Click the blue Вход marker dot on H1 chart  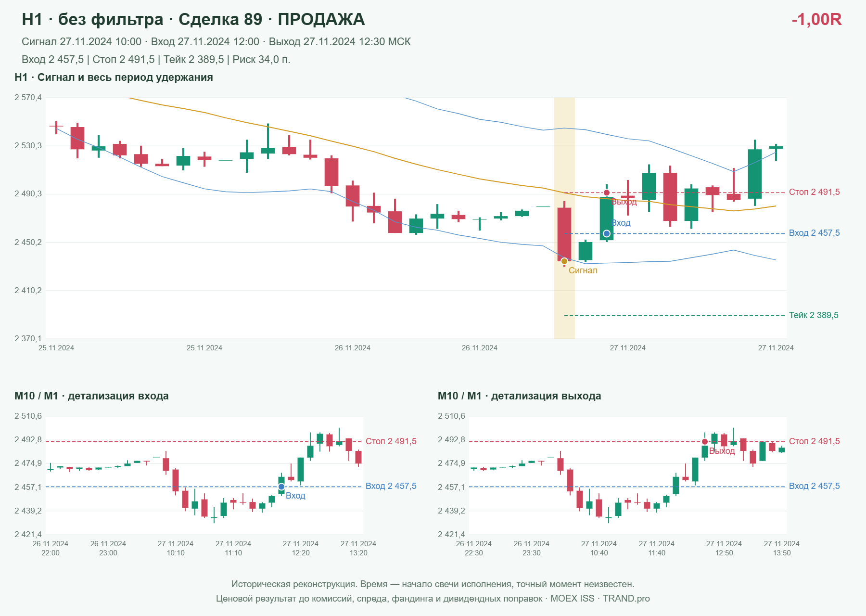(x=607, y=233)
